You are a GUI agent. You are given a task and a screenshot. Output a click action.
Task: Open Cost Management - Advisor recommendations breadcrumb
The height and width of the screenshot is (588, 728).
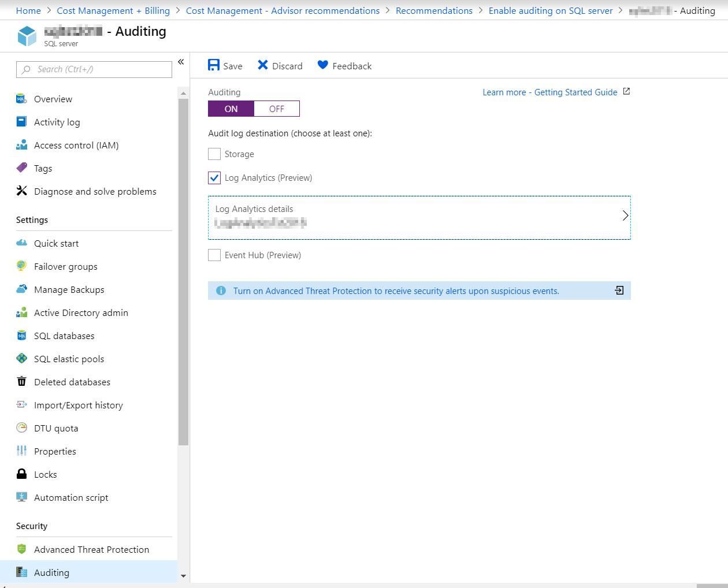pyautogui.click(x=283, y=10)
